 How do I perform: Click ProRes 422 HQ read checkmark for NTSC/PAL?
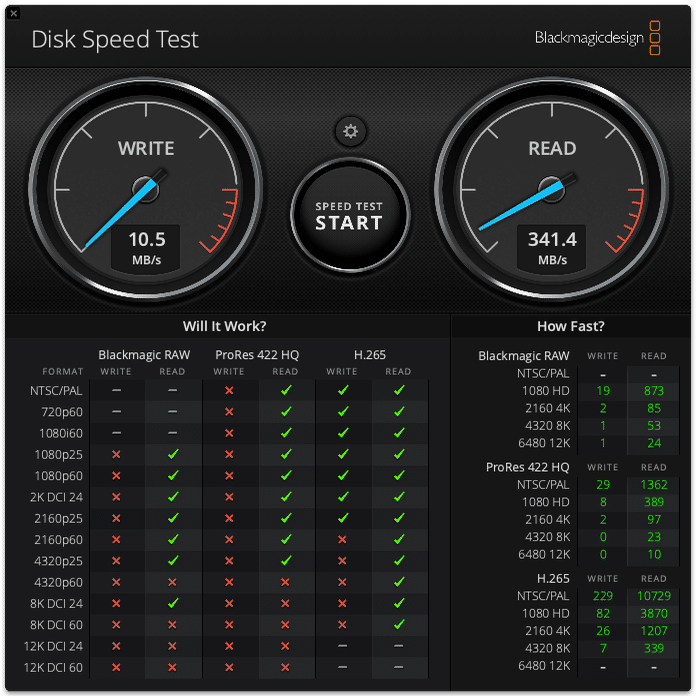286,390
